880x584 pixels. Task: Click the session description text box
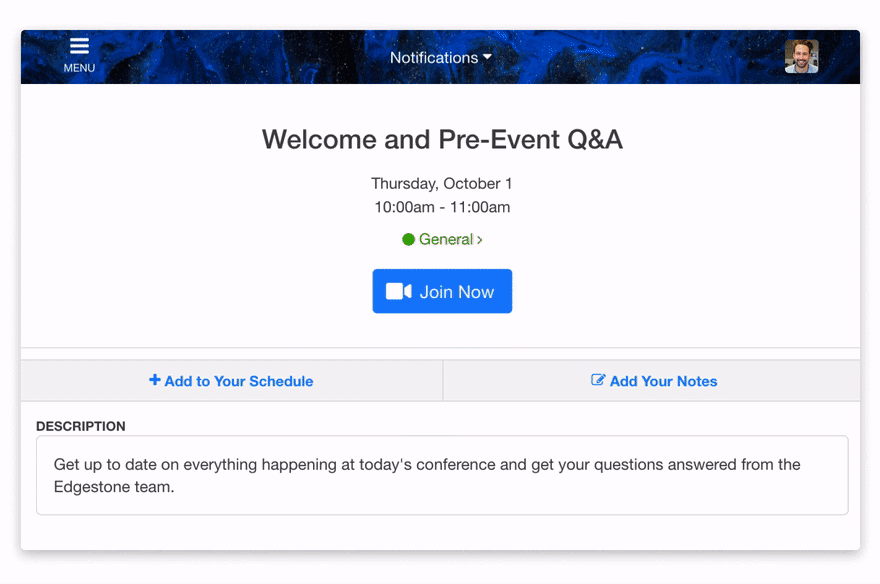tap(442, 475)
